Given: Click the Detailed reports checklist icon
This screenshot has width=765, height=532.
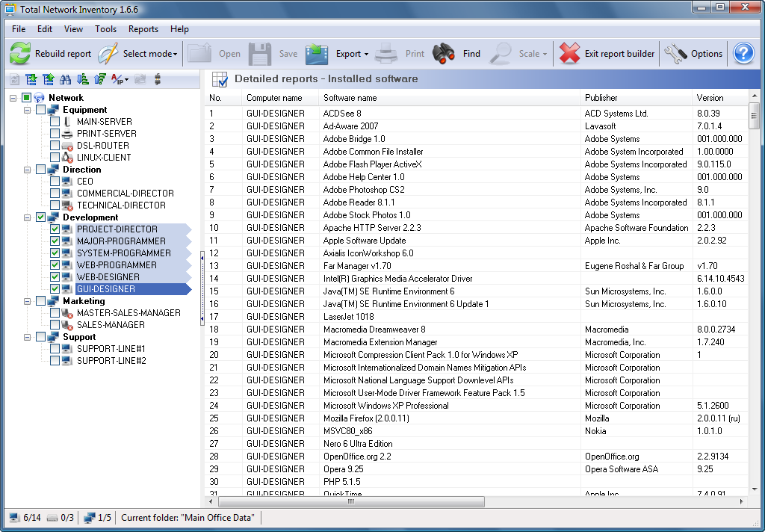Looking at the screenshot, I should 220,79.
